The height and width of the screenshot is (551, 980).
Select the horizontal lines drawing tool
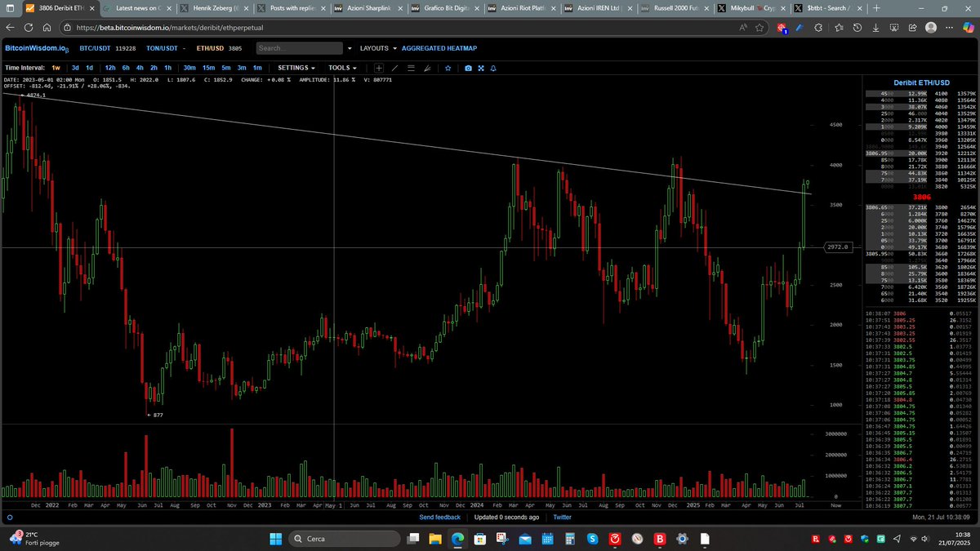click(x=411, y=69)
